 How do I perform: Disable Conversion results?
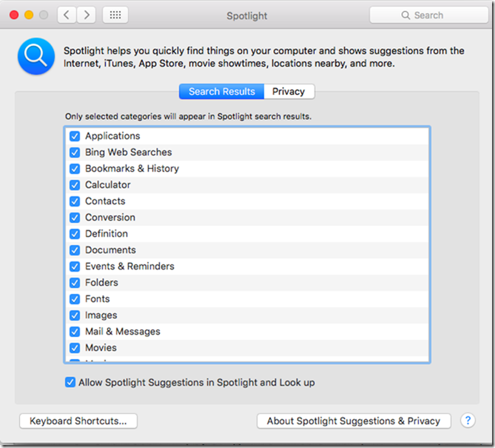(x=75, y=218)
